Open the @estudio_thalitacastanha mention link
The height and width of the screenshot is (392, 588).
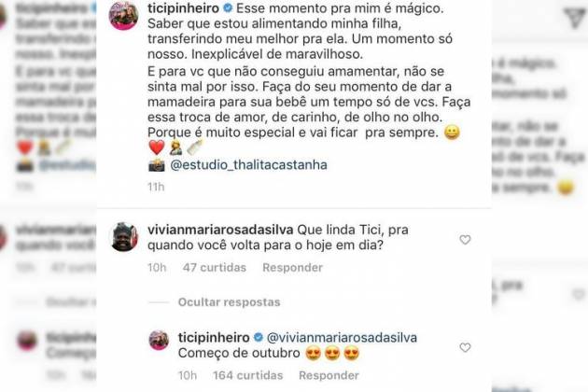click(248, 164)
